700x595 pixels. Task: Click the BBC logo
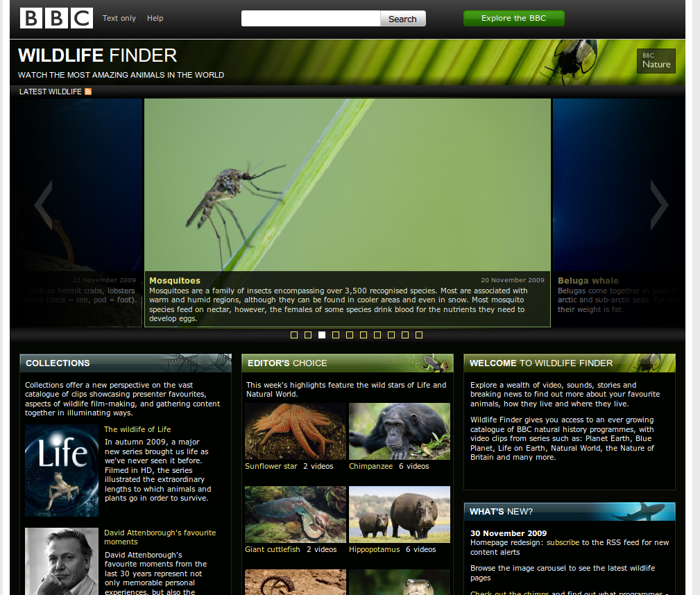[56, 18]
